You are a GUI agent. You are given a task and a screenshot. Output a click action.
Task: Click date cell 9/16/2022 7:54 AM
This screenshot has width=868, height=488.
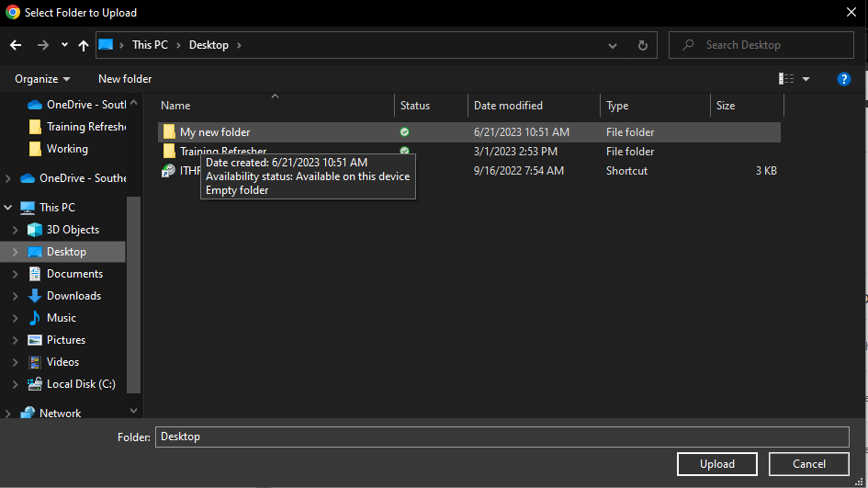coord(519,171)
